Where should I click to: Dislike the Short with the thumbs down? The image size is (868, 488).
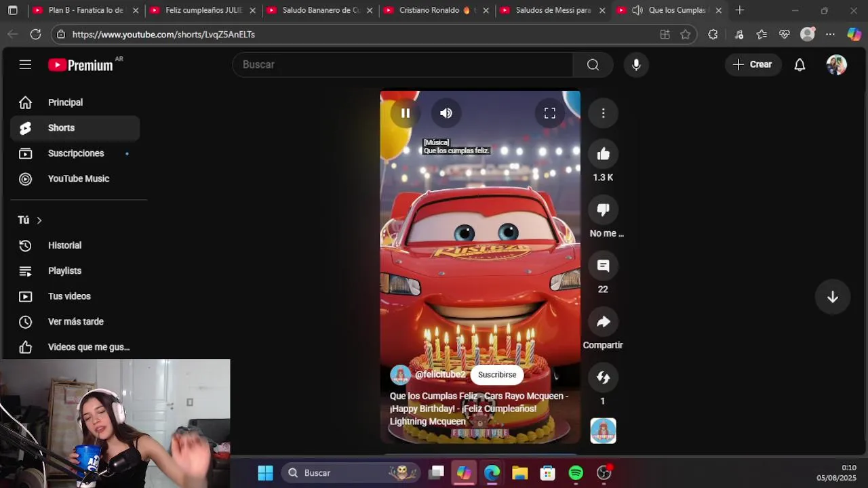pyautogui.click(x=603, y=210)
